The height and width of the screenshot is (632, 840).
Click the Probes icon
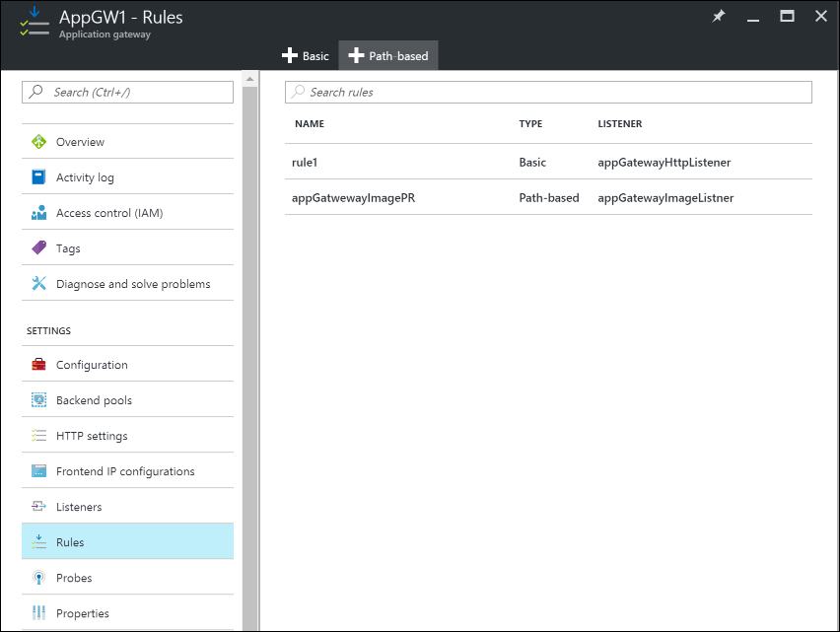tap(39, 578)
